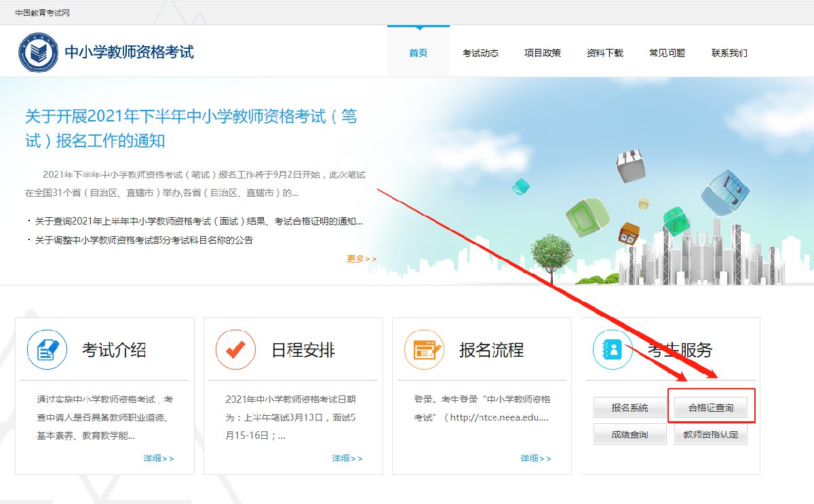The image size is (814, 504).
Task: Click the 考试介绍 document icon
Action: pyautogui.click(x=47, y=350)
